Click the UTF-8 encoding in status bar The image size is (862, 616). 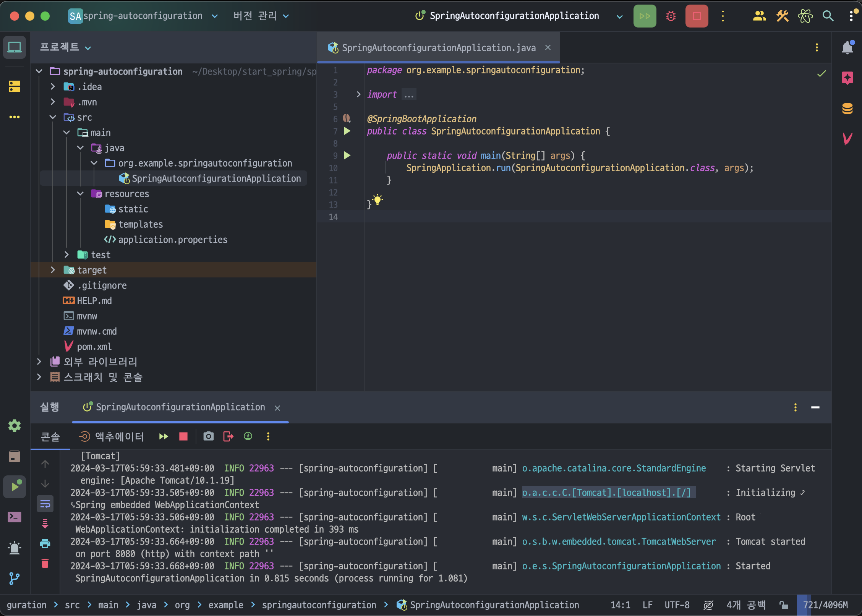click(x=677, y=605)
